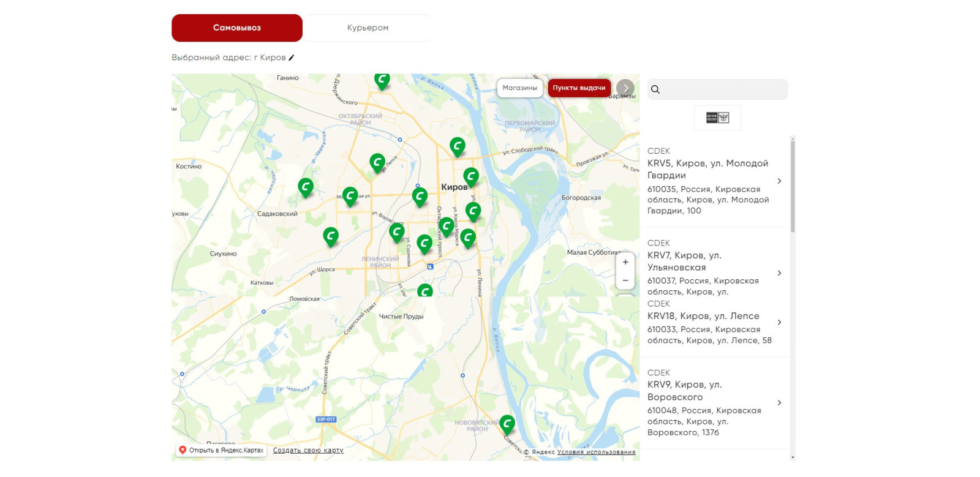Edit the selected address with pencil icon
980x477 pixels.
click(x=292, y=58)
